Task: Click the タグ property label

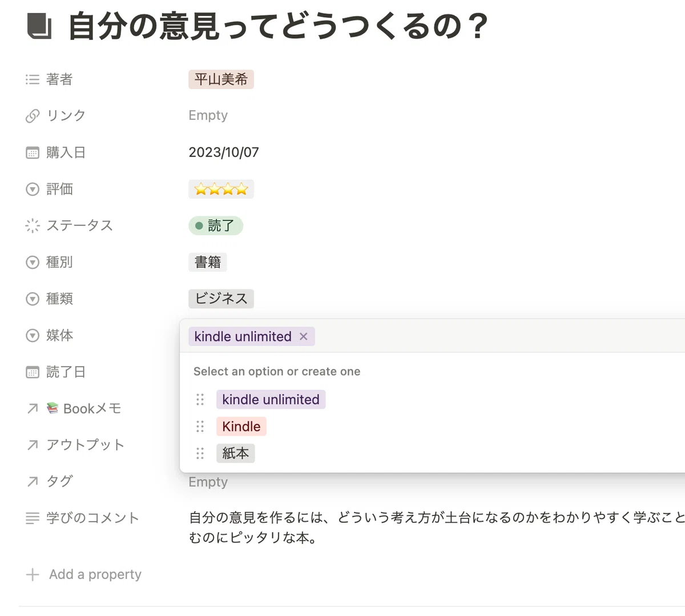Action: (59, 481)
